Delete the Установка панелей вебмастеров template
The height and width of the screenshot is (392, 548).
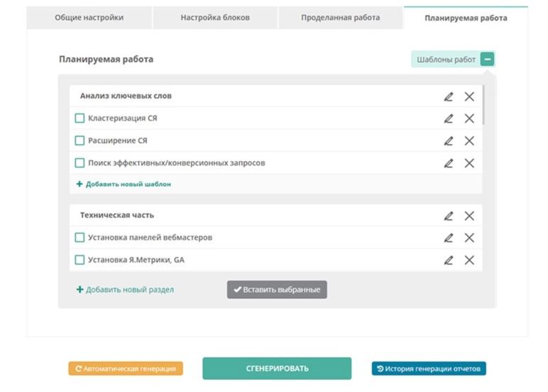click(469, 238)
